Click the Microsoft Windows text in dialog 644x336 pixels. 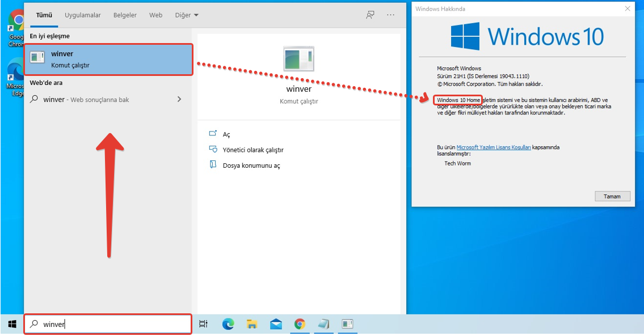pyautogui.click(x=459, y=69)
